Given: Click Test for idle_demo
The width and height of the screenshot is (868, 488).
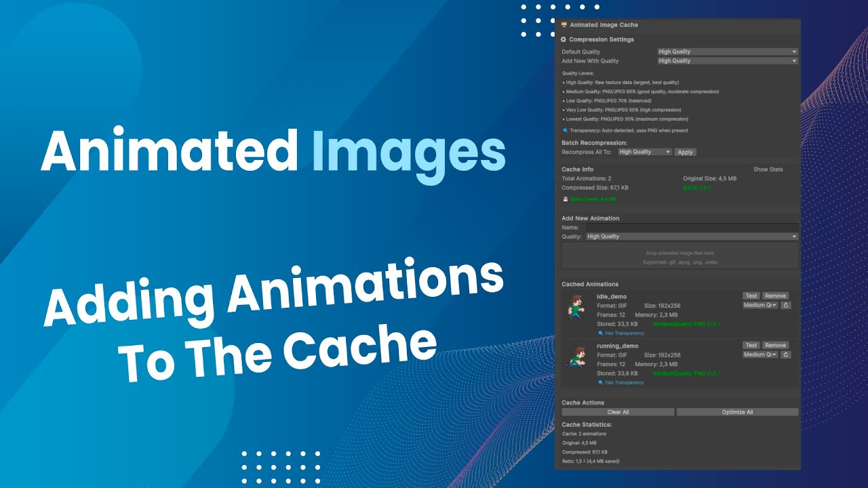Looking at the screenshot, I should tap(751, 296).
